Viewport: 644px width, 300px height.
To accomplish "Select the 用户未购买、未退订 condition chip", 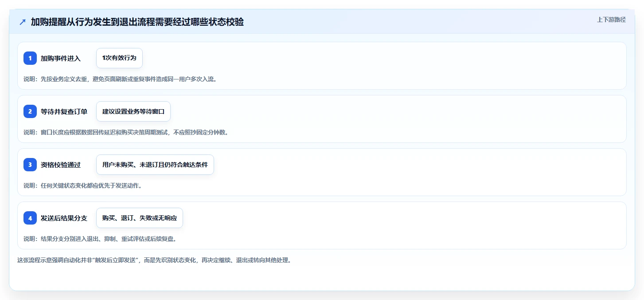I will coord(155,165).
